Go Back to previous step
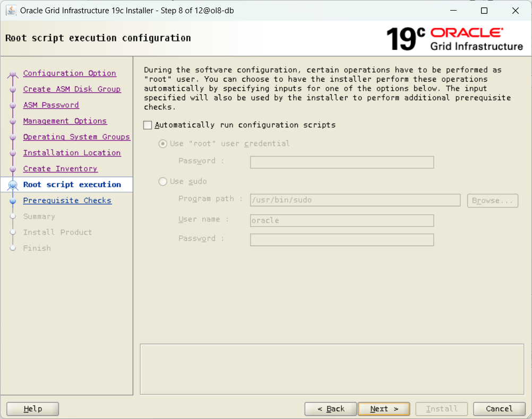532x419 pixels. pos(330,409)
